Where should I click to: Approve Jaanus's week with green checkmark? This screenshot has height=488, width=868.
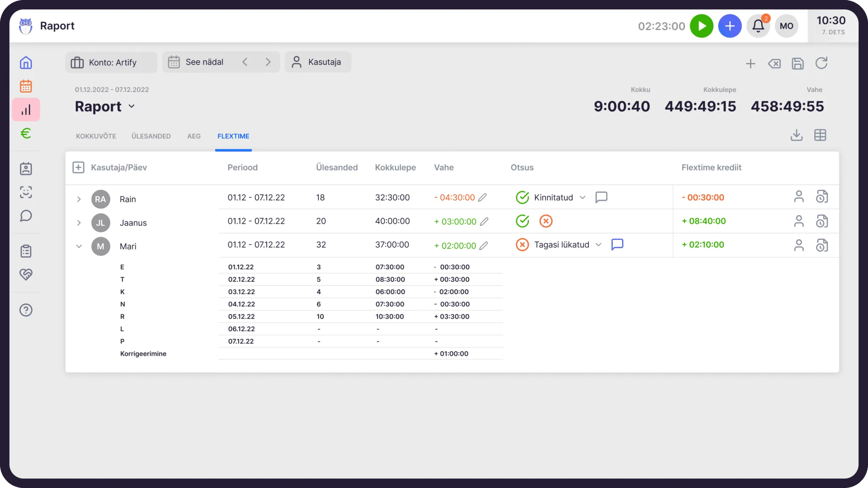pyautogui.click(x=522, y=221)
